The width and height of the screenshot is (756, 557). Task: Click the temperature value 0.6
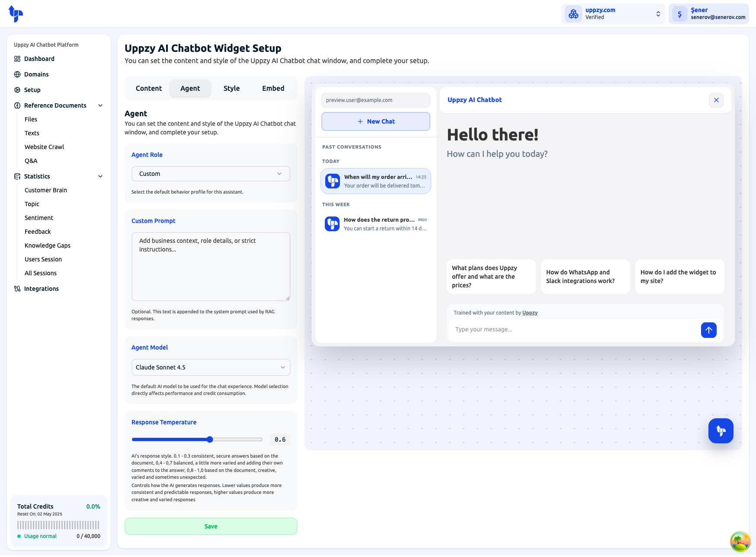pyautogui.click(x=280, y=439)
